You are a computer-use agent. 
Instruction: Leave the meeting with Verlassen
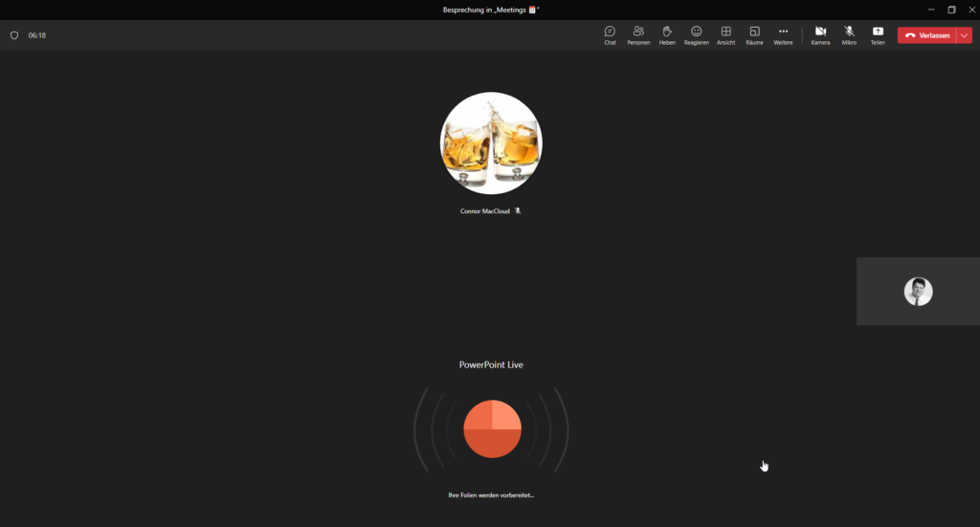(927, 35)
